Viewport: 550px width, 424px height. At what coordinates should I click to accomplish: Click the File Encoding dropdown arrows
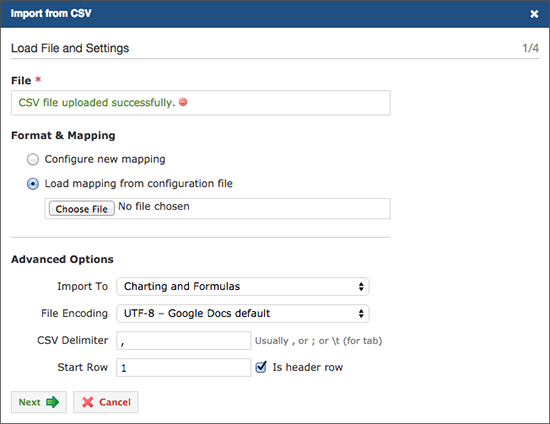point(361,314)
